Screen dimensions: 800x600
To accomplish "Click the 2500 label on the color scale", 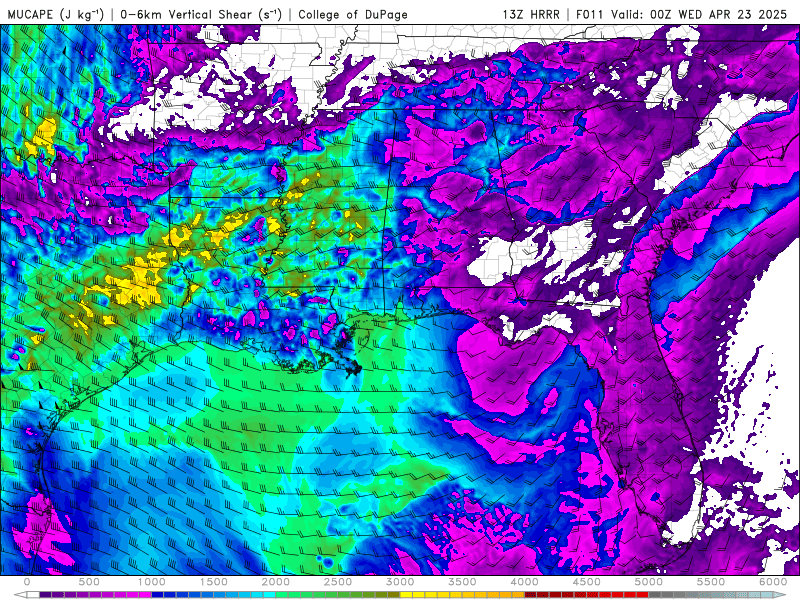I will 338,582.
